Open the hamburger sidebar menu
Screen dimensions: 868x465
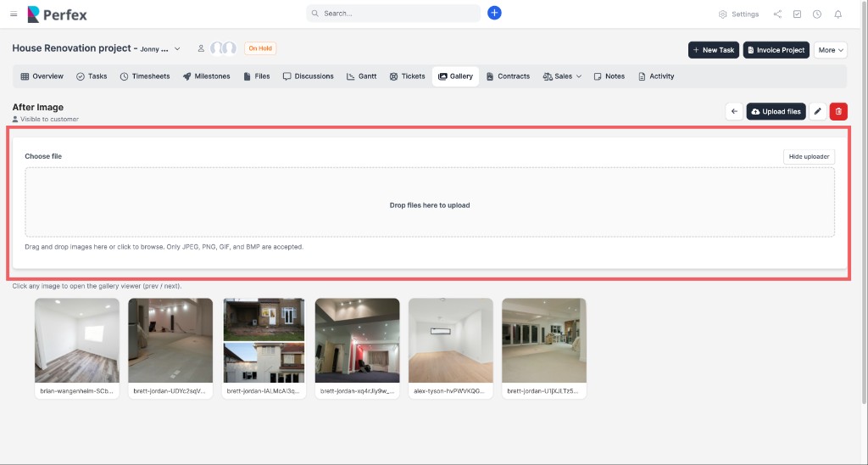14,14
